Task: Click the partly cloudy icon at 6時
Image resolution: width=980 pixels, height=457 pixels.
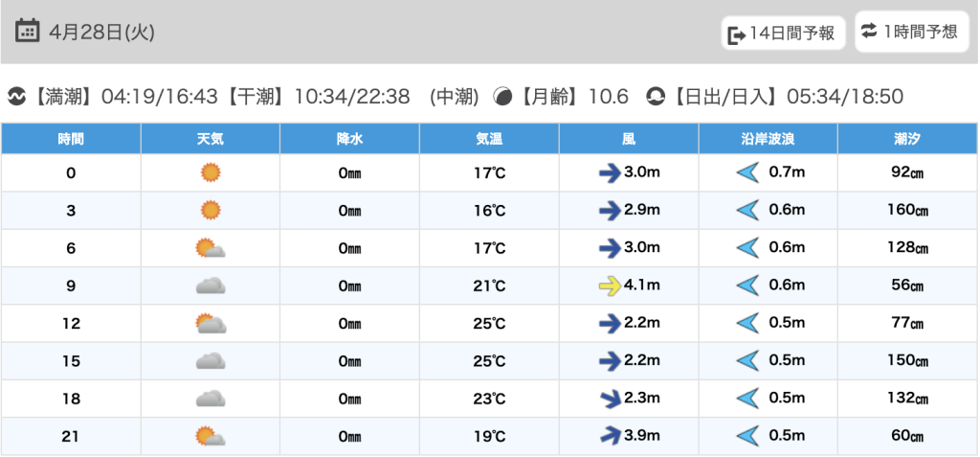Action: point(210,248)
